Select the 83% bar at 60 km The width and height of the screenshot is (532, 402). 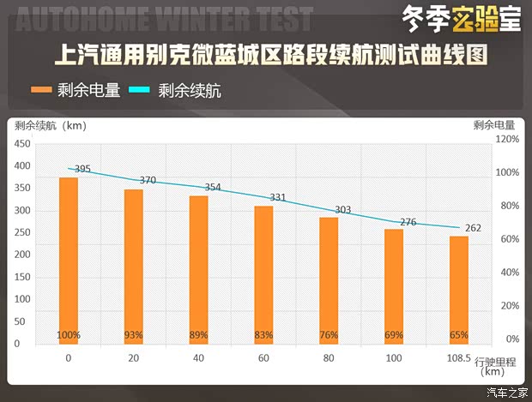pyautogui.click(x=264, y=275)
